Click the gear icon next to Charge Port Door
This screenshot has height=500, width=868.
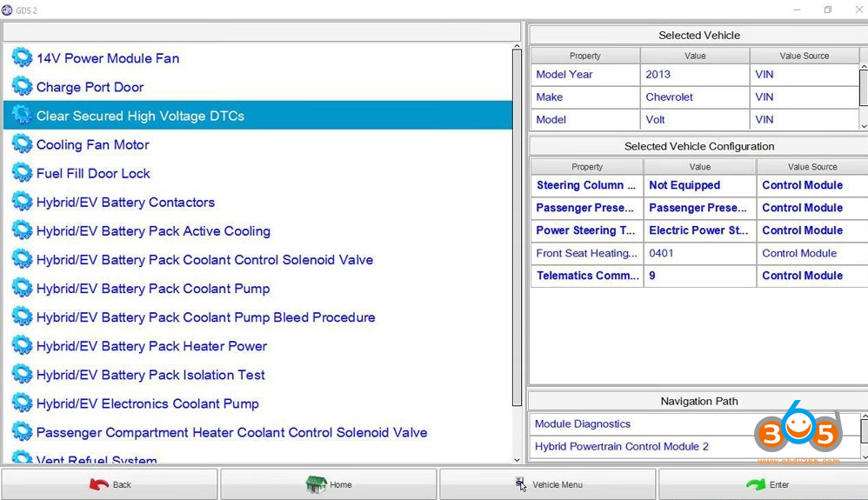pyautogui.click(x=22, y=87)
